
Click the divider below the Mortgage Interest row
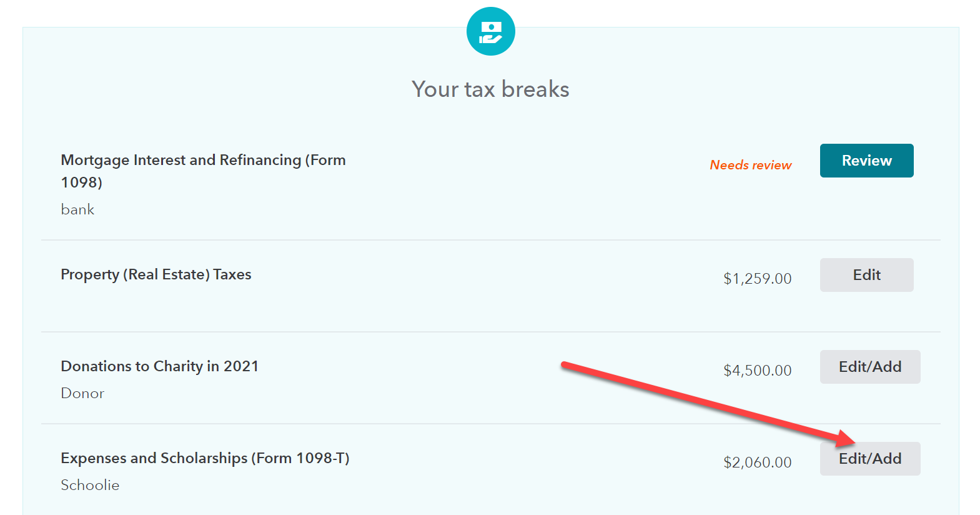491,240
